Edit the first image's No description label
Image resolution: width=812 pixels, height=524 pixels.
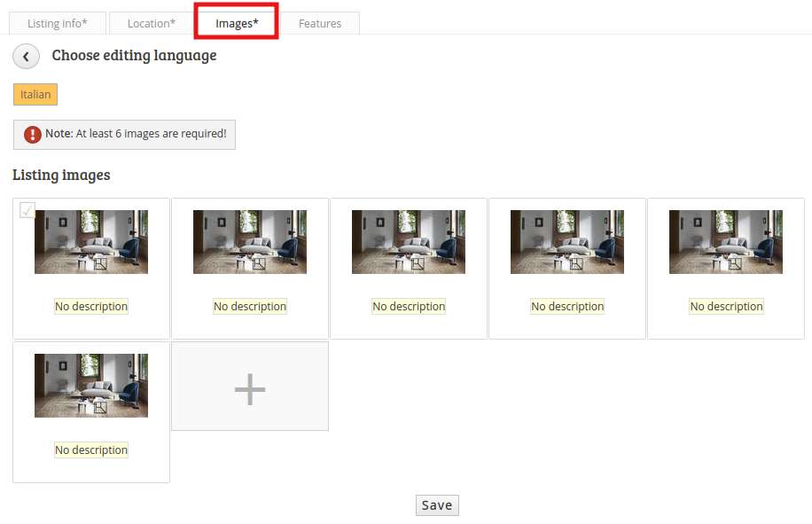(x=91, y=307)
